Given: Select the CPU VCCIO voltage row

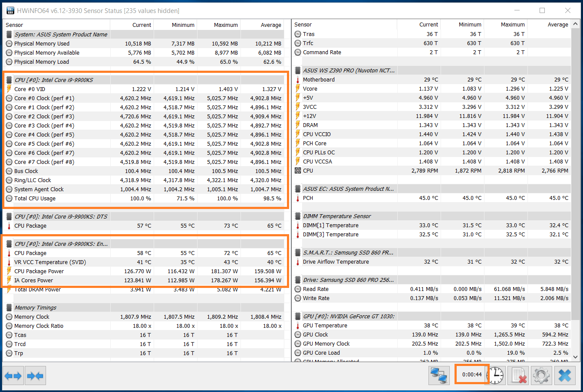Looking at the screenshot, I should point(431,134).
